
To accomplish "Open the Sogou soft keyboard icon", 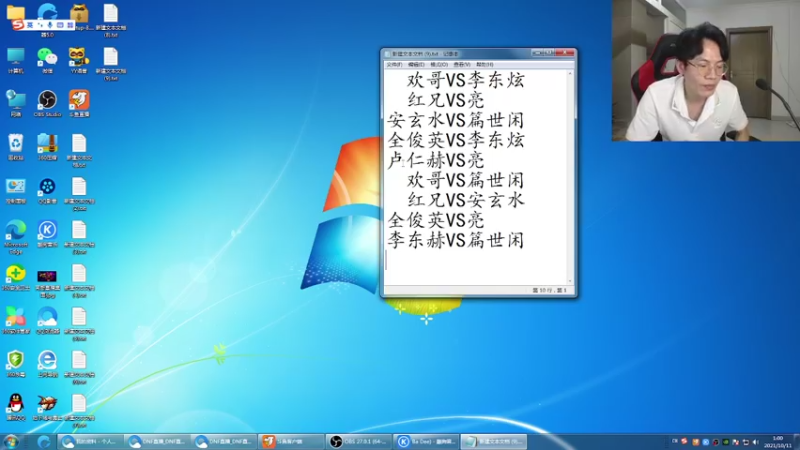I will click(60, 24).
